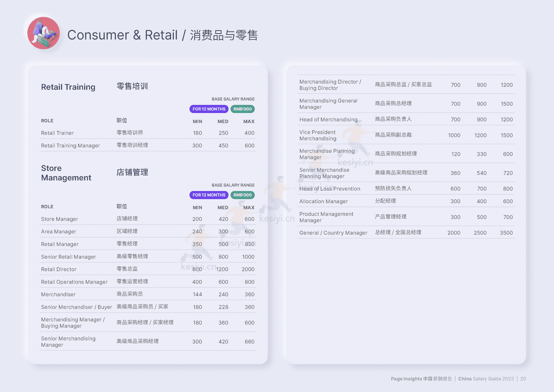The width and height of the screenshot is (554, 392).
Task: Click Retail Trainer median value 250
Action: (x=223, y=133)
